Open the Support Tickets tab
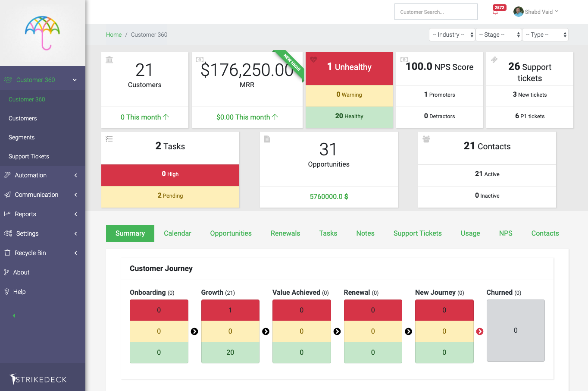Screen dimensions: 588x391 [x=418, y=233]
